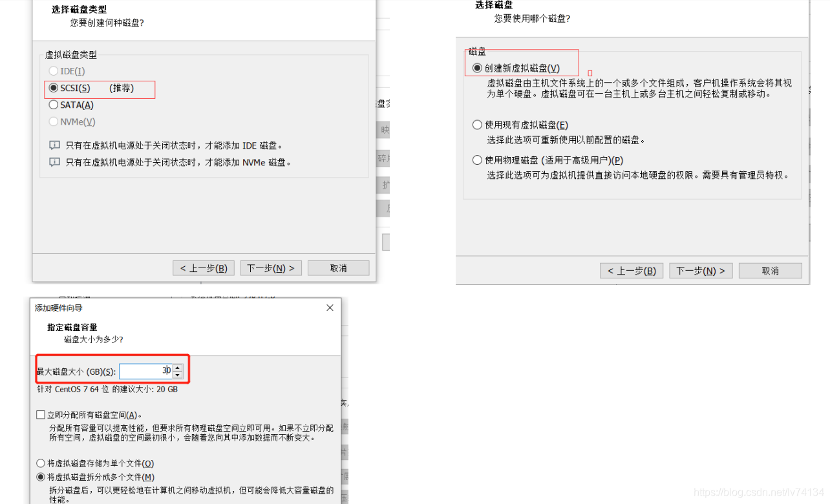Cancel the select disk dialog

pyautogui.click(x=770, y=271)
